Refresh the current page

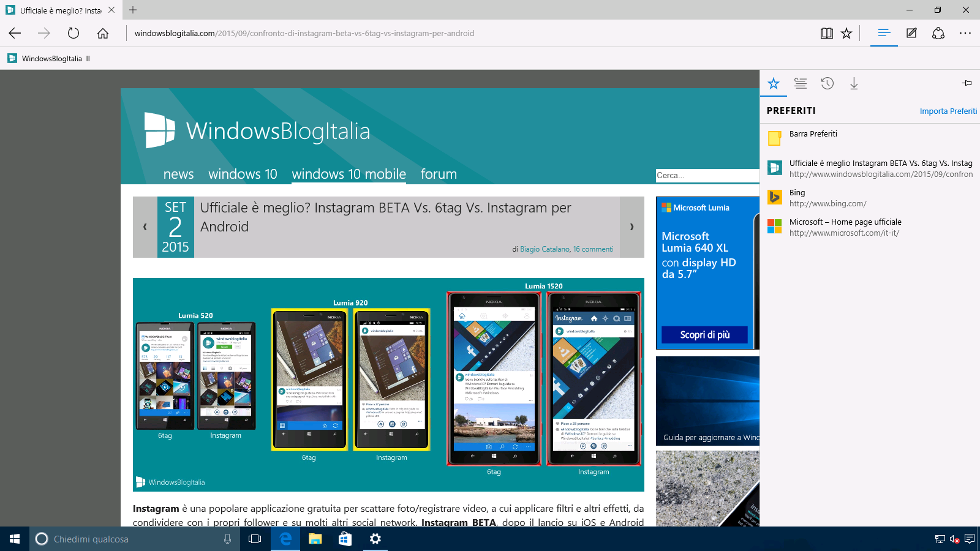[73, 33]
